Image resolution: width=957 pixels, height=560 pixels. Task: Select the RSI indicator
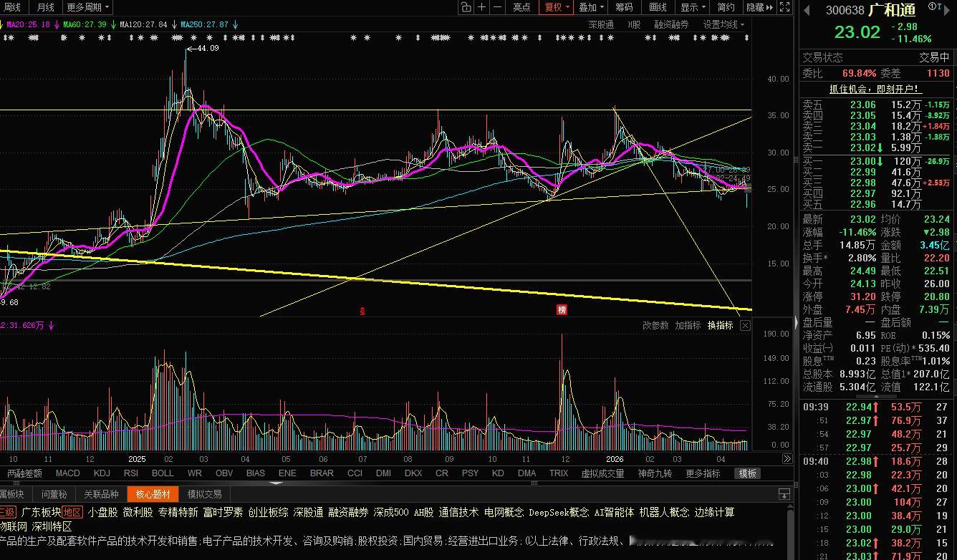131,473
